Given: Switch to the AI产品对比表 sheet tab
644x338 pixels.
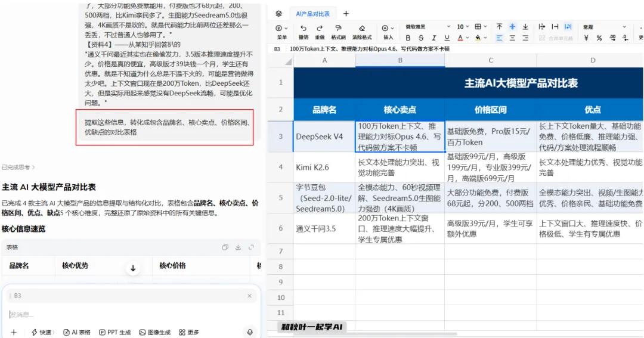Looking at the screenshot, I should 313,14.
